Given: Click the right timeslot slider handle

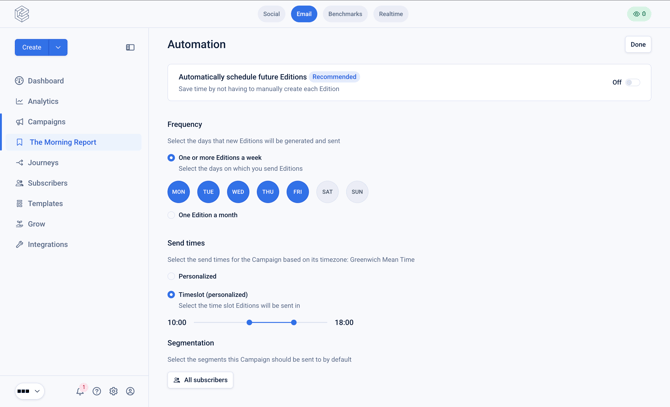Looking at the screenshot, I should coord(294,322).
